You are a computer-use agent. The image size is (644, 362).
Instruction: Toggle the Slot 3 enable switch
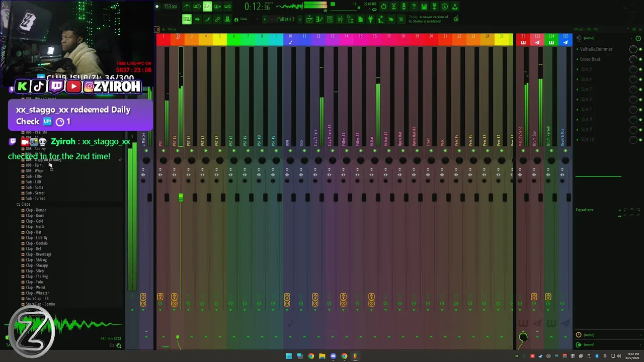(640, 69)
